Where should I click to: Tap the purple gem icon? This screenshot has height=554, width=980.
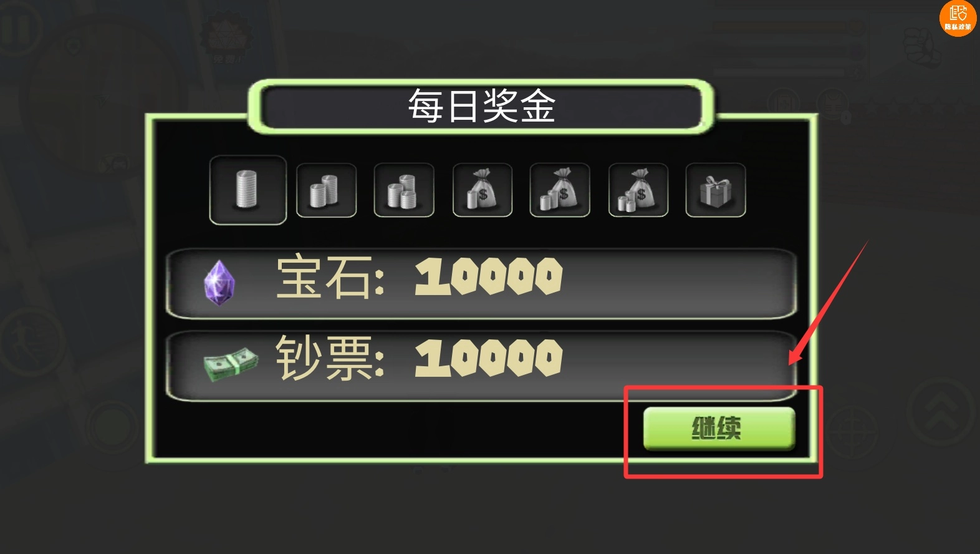point(219,283)
